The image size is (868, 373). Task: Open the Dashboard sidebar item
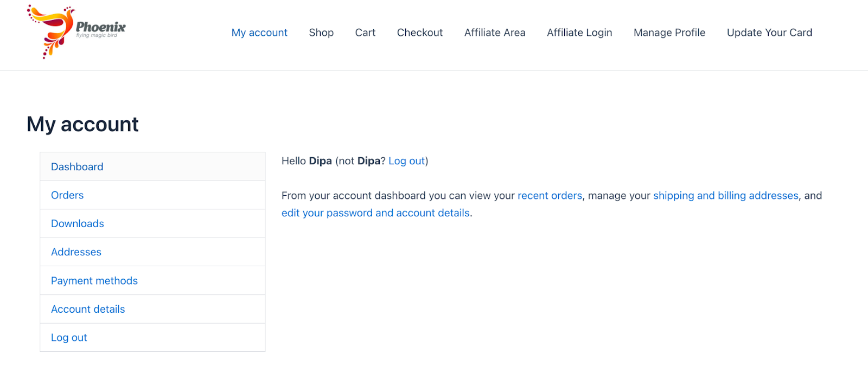77,166
